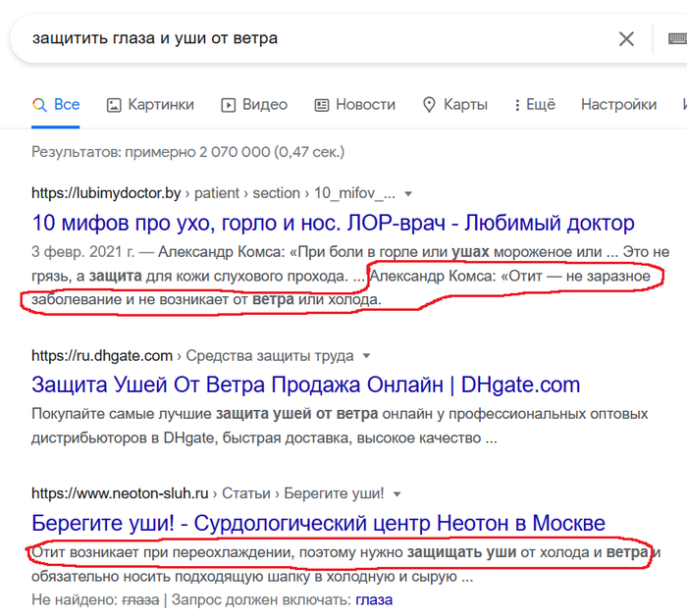The width and height of the screenshot is (687, 616).
Task: Clear the search query with the X icon
Action: click(626, 39)
